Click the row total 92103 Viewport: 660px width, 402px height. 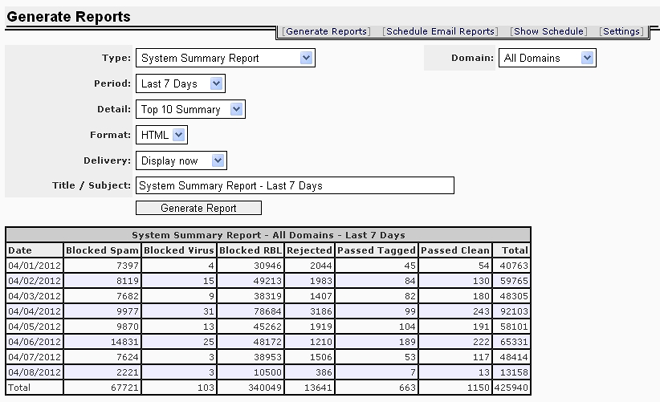511,311
